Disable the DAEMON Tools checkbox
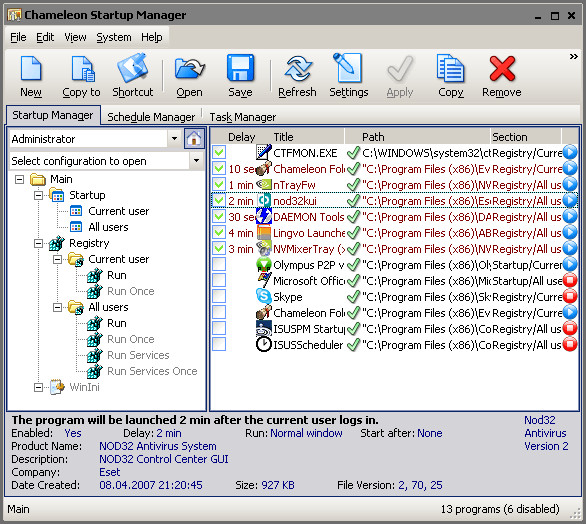586x524 pixels. pos(219,216)
